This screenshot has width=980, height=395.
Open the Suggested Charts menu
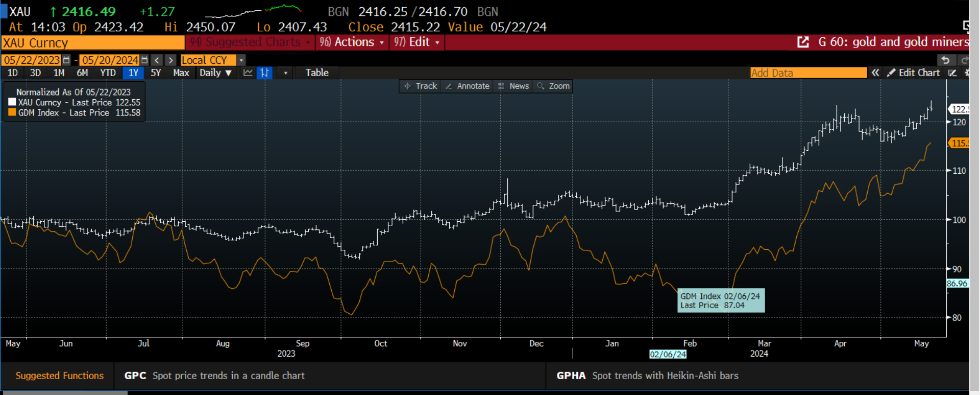tap(250, 42)
